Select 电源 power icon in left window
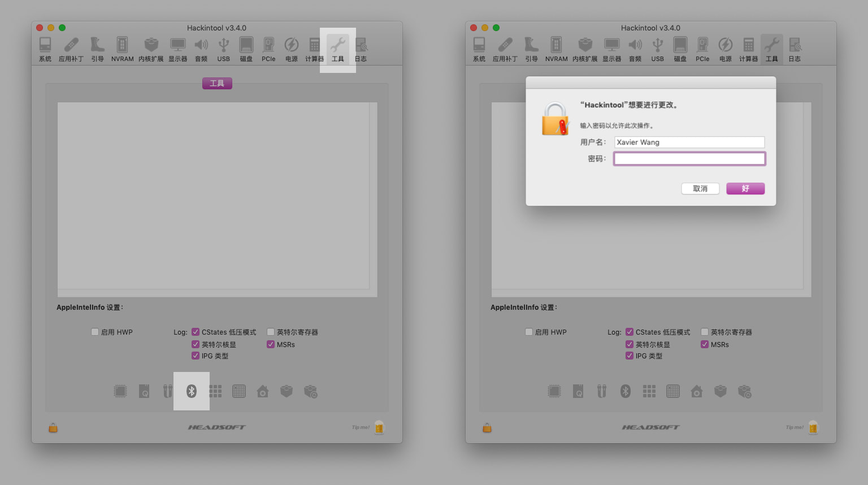868x485 pixels. [292, 49]
